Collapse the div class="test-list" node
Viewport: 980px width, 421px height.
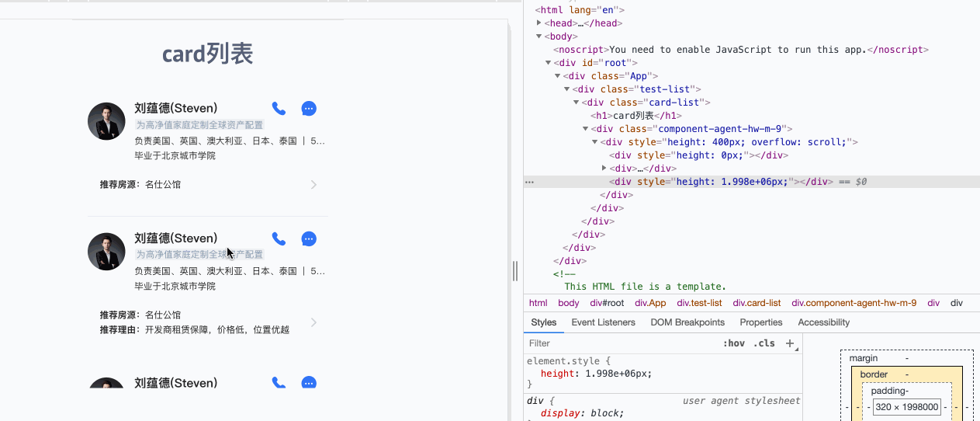point(566,89)
